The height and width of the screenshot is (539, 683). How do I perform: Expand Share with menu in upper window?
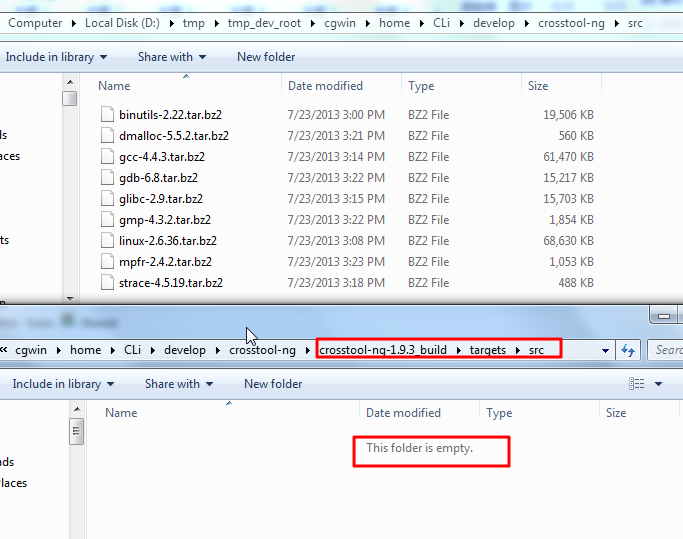pos(172,57)
